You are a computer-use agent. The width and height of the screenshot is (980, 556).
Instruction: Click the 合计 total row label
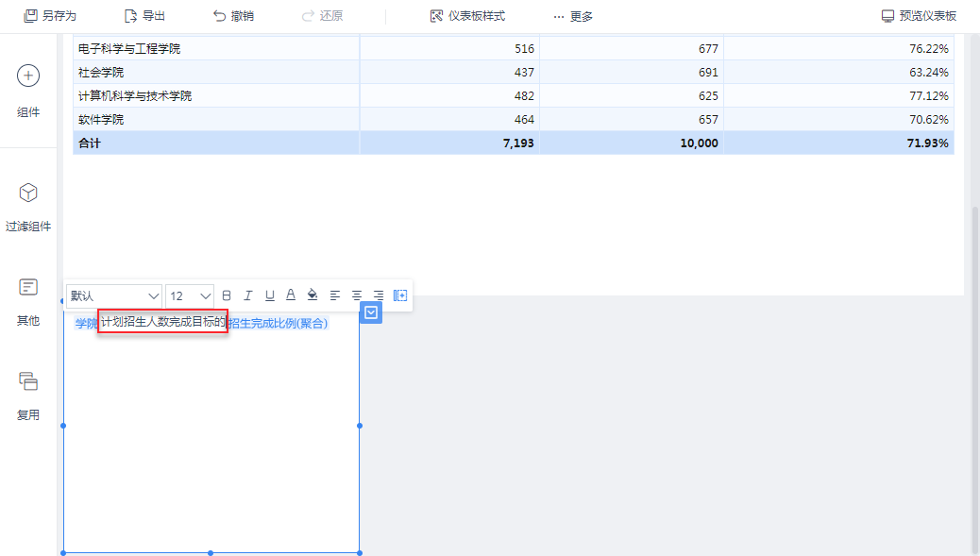point(90,143)
